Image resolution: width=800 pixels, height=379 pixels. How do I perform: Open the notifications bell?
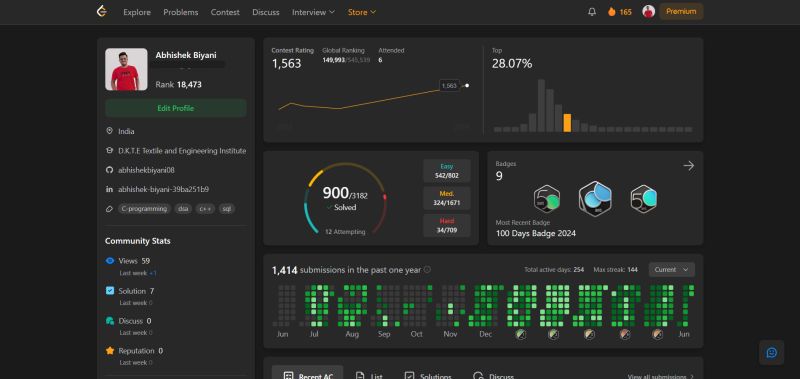coord(592,12)
